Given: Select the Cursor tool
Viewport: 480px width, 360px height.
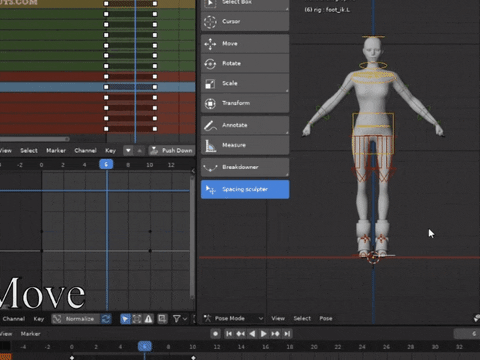Looking at the screenshot, I should click(x=245, y=22).
